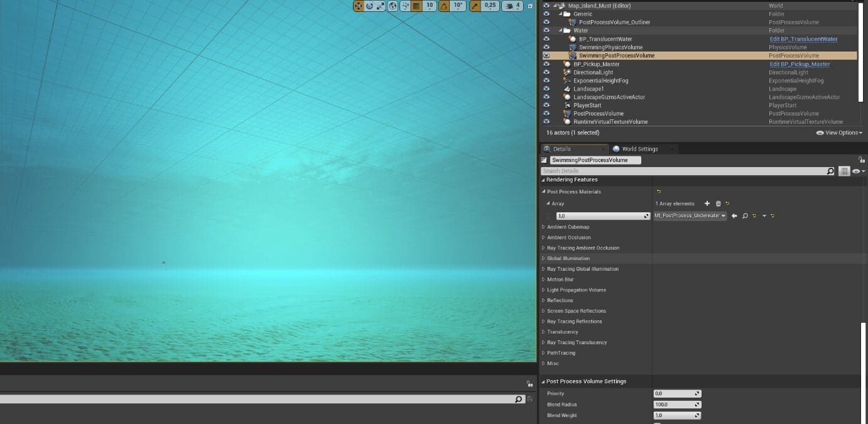Hide the DirectionalLight actor via eye icon

(546, 72)
